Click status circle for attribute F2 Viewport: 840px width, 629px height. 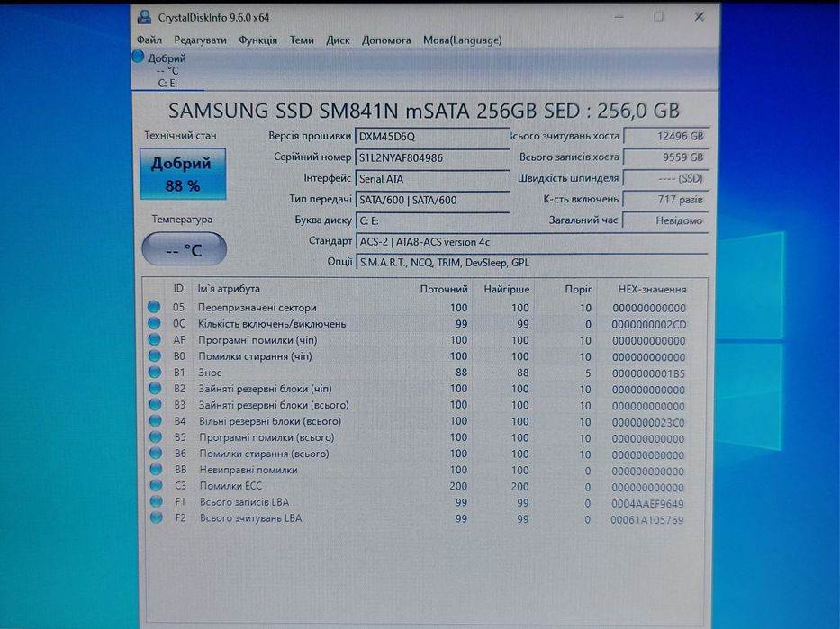tap(156, 517)
